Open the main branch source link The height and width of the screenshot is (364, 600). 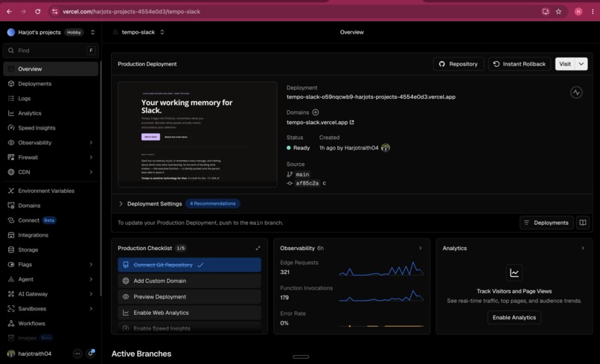coord(302,174)
